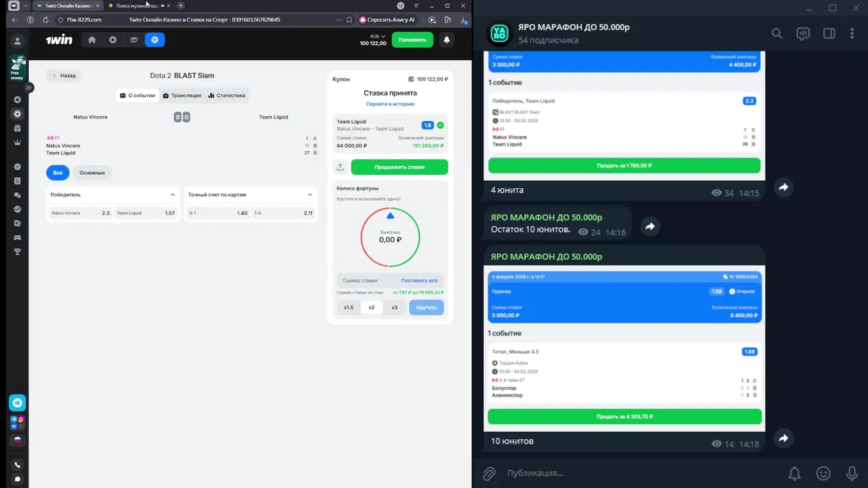
Task: Click the microphone voice message icon in Telegram
Action: coord(852,473)
